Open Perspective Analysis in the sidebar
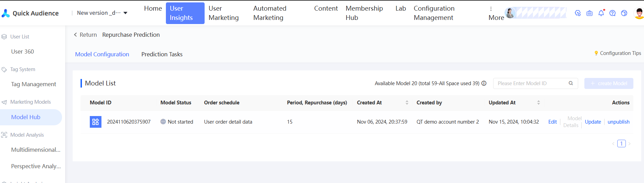Viewport: 644px width, 183px height. (x=36, y=166)
